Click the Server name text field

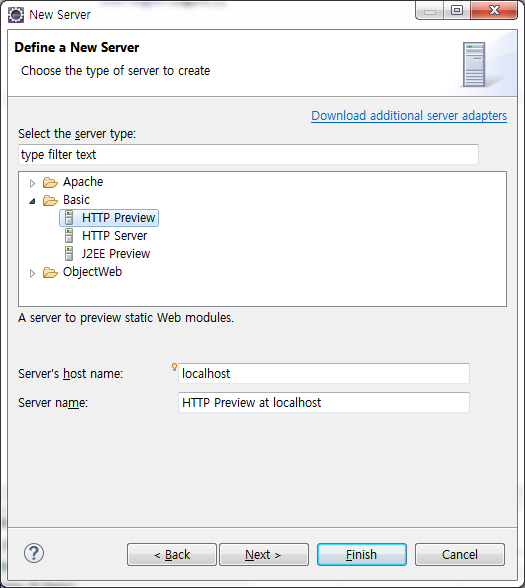[x=324, y=402]
